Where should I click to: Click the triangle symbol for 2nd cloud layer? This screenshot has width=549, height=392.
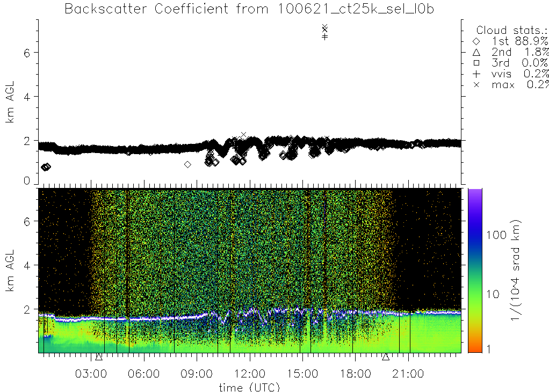tap(476, 52)
